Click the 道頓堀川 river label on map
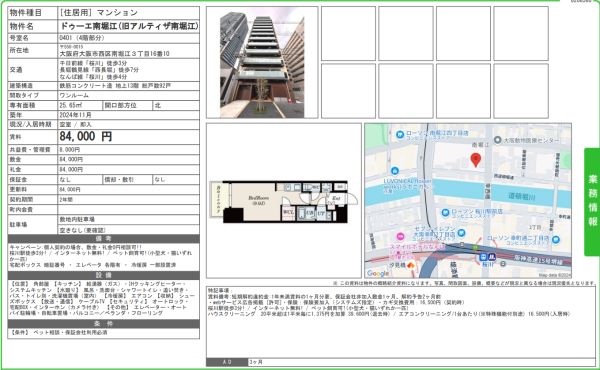Image resolution: width=600 pixels, height=370 pixels. pos(522,196)
